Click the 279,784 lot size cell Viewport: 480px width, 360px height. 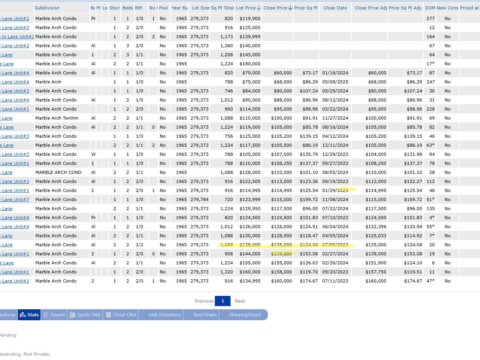pos(199,199)
